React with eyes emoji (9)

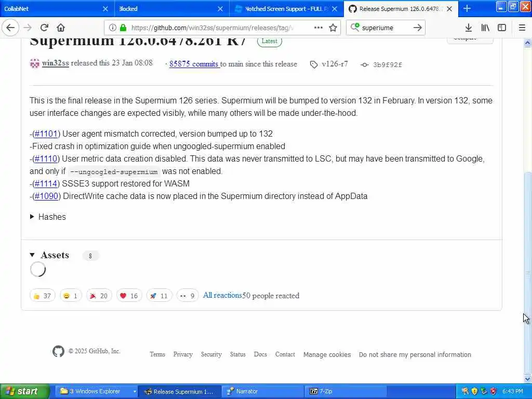(x=187, y=296)
